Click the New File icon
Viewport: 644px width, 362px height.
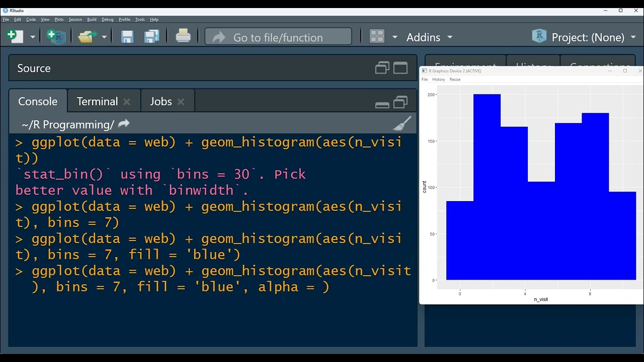(15, 37)
